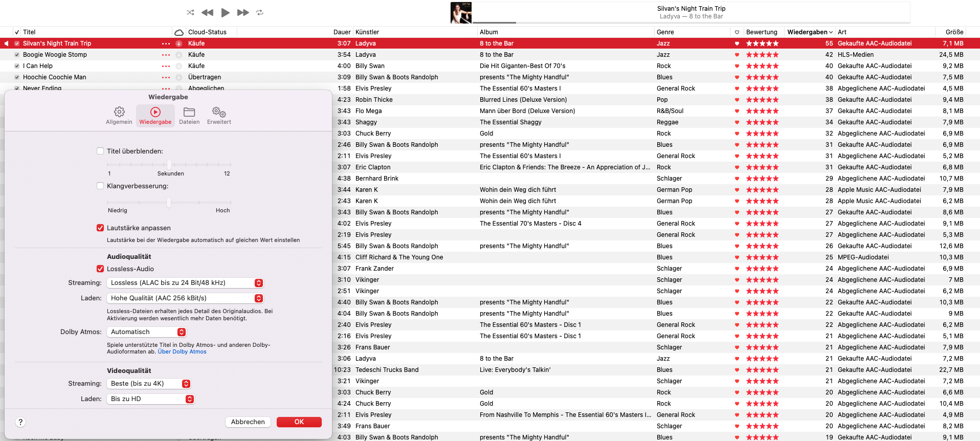Click the shuffle icon in playback controls

tap(190, 12)
